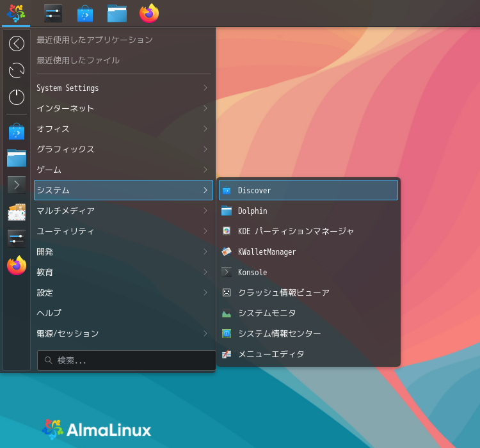Screen dimensions: 480x448
Task: Click the KWalletManager wallet icon
Action: (x=227, y=252)
